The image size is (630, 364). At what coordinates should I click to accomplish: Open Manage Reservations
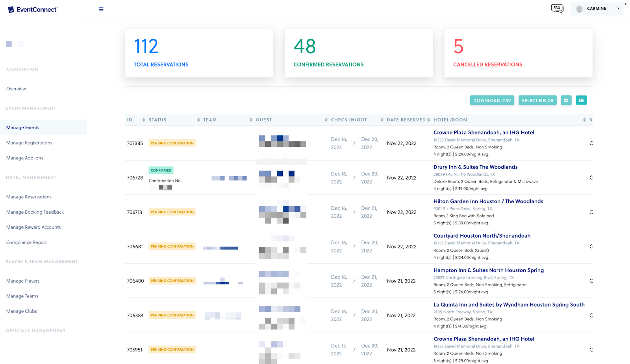[x=29, y=197]
